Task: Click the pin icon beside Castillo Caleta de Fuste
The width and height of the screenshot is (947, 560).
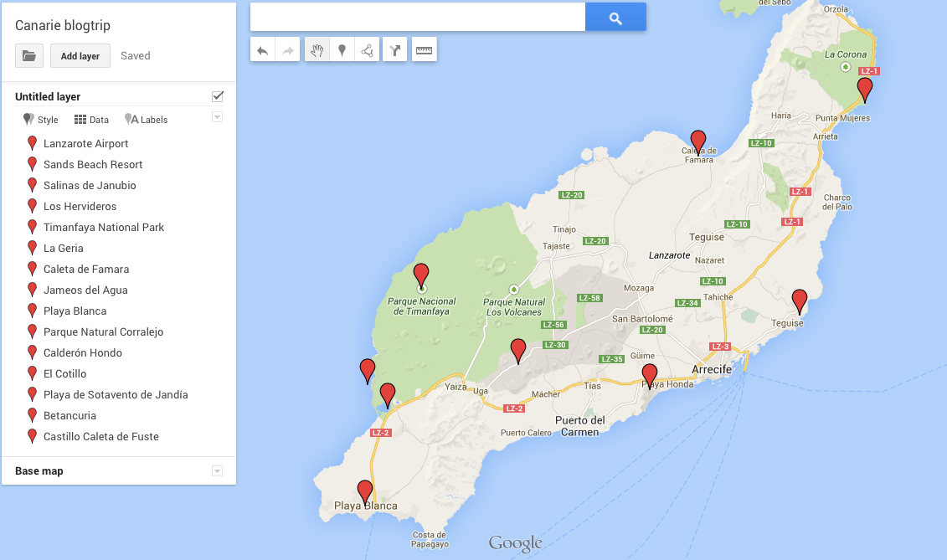Action: [33, 436]
